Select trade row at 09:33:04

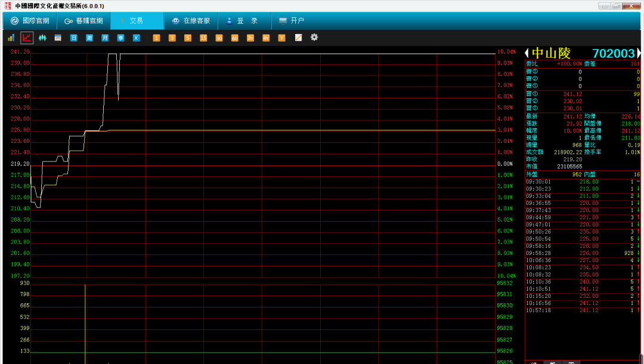tap(583, 196)
